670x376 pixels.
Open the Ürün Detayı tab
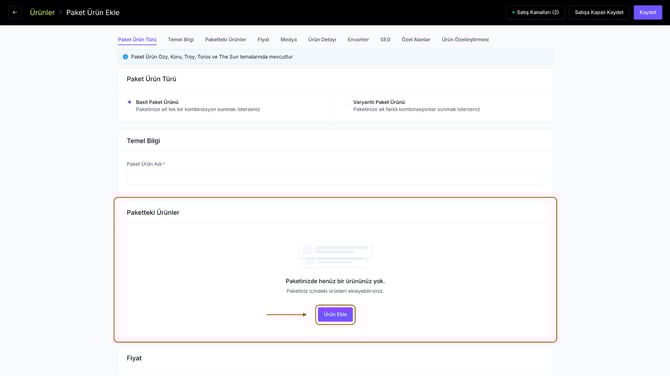point(322,39)
